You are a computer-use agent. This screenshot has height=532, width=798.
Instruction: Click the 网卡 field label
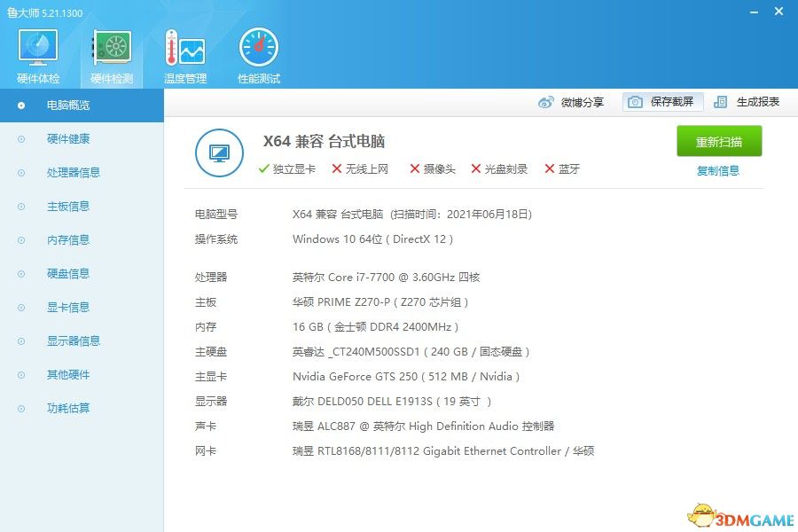click(206, 451)
